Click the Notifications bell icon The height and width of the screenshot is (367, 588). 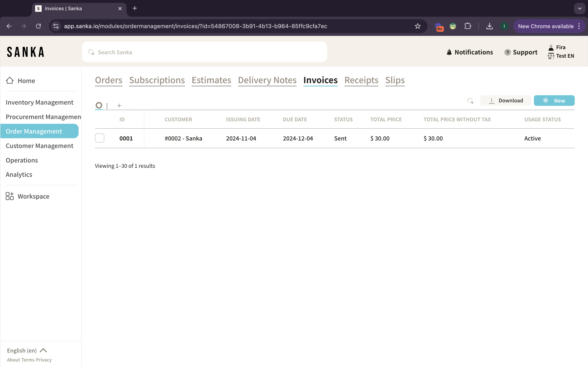pyautogui.click(x=449, y=52)
